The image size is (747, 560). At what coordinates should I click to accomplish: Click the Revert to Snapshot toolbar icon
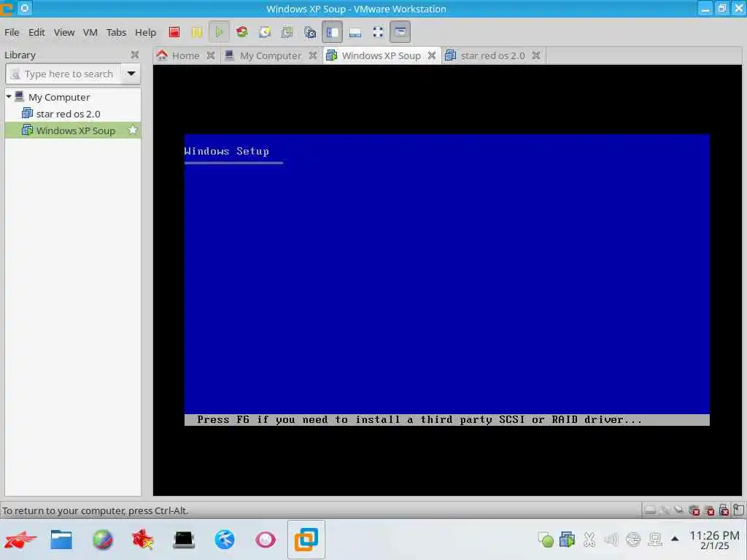pyautogui.click(x=287, y=32)
